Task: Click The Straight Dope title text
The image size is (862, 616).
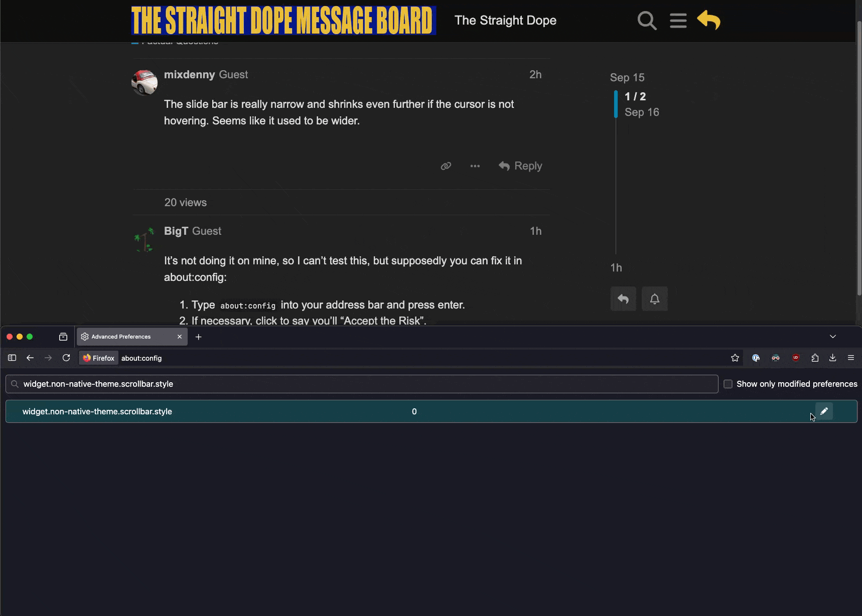Action: click(505, 21)
